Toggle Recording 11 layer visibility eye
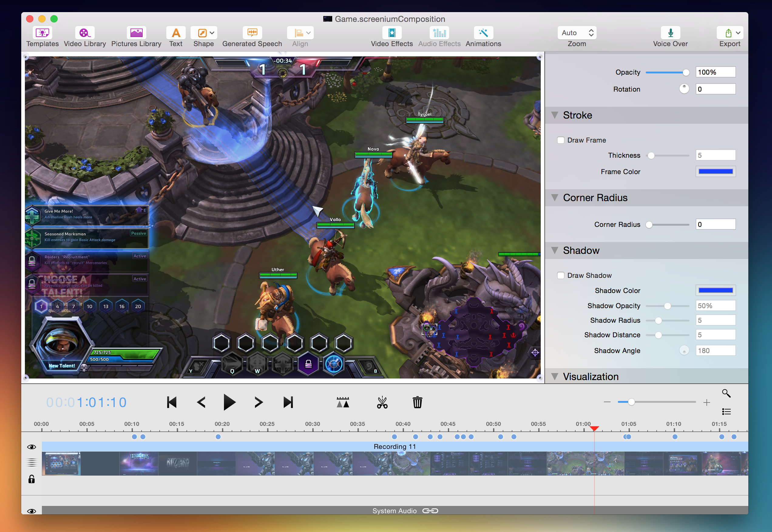Image resolution: width=772 pixels, height=532 pixels. coord(31,447)
